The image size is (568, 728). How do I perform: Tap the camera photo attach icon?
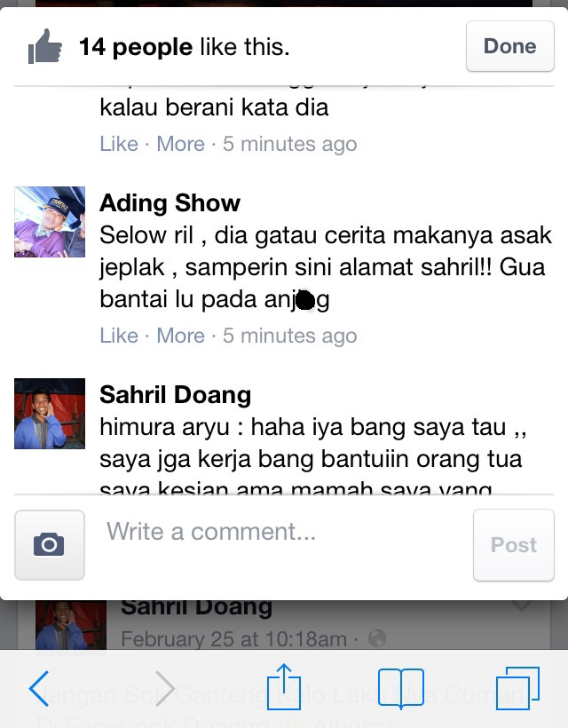coord(50,545)
